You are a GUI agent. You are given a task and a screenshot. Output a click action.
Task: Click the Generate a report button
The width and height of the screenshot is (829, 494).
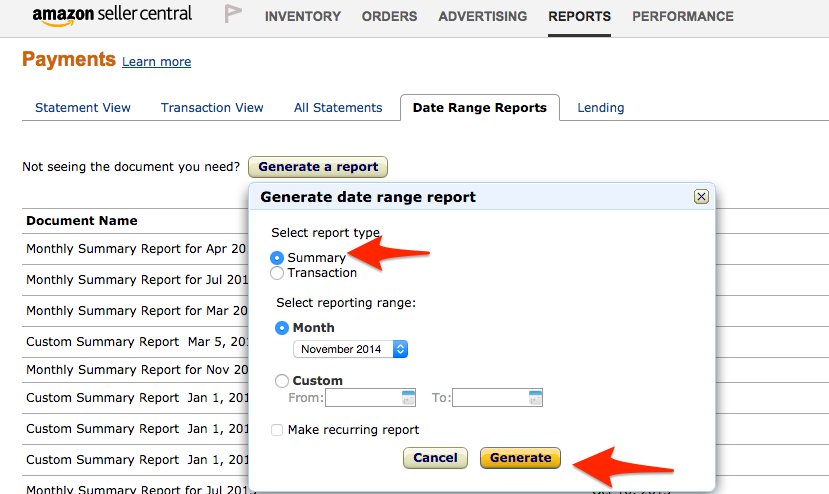[x=318, y=167]
